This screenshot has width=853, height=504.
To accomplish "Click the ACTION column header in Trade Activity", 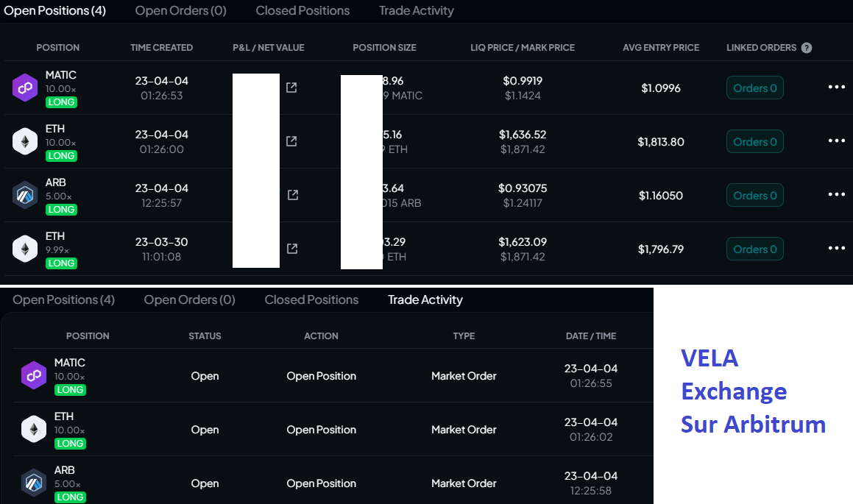I will coord(321,336).
